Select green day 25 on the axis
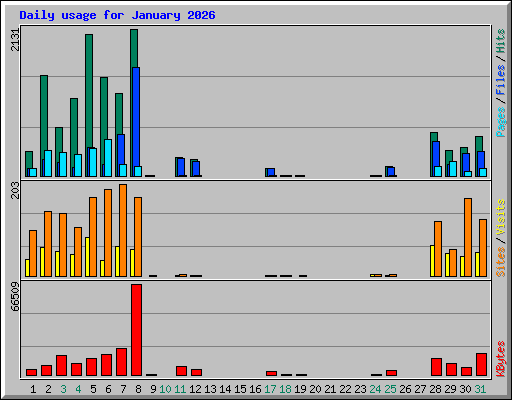512x400 pixels. [390, 389]
